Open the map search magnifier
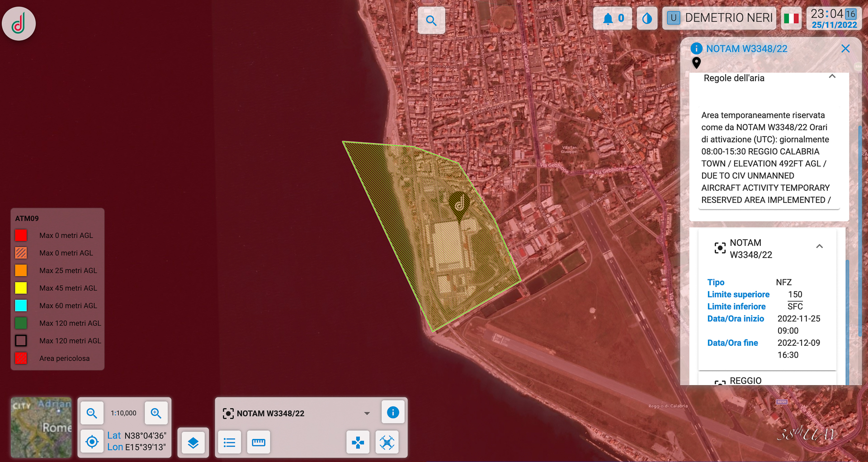The image size is (868, 462). click(x=431, y=20)
